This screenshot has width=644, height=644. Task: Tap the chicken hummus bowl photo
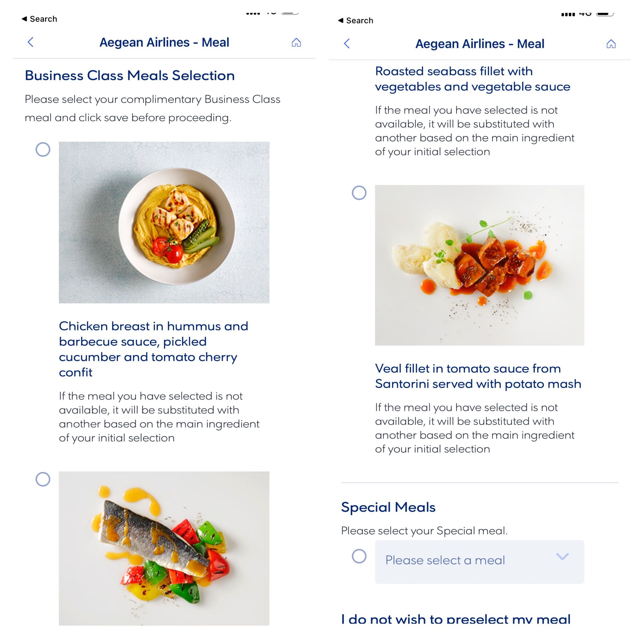(x=164, y=222)
